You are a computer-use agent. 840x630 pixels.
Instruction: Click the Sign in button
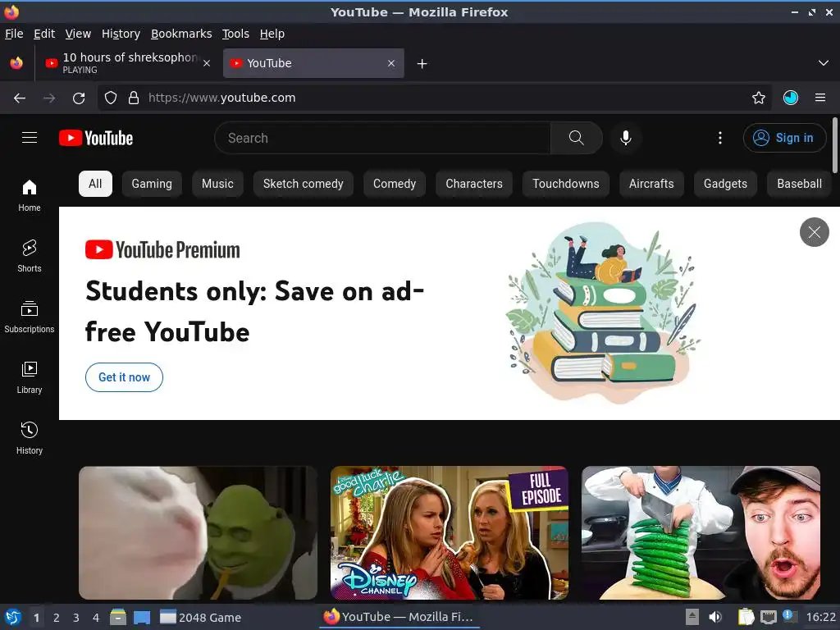pos(783,138)
